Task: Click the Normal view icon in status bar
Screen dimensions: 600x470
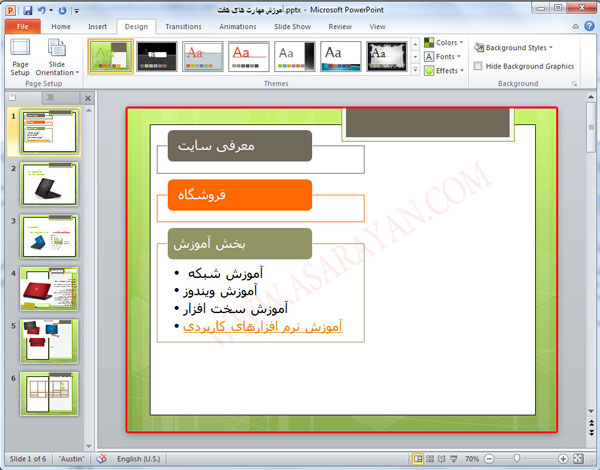Action: 418,459
